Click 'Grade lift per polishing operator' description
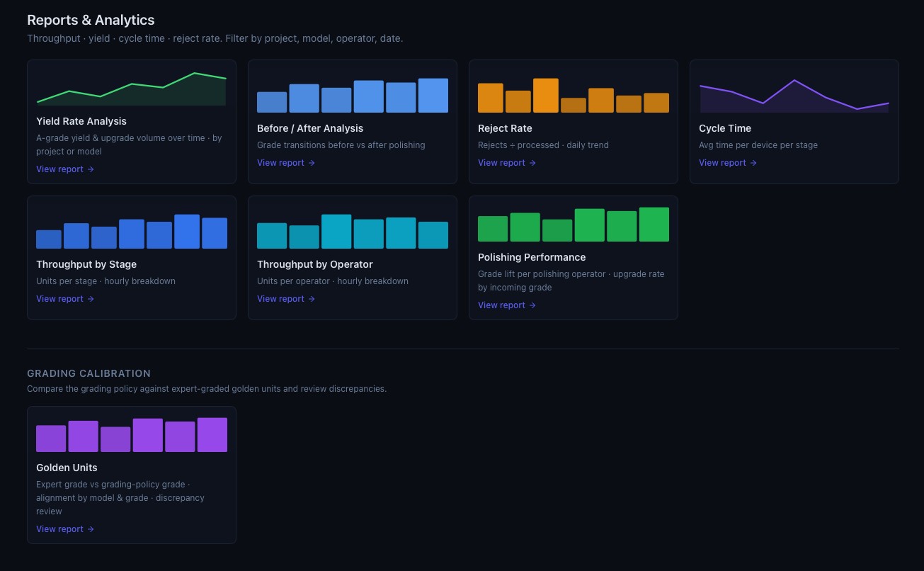Screen dimensions: 924x571 tap(571, 281)
